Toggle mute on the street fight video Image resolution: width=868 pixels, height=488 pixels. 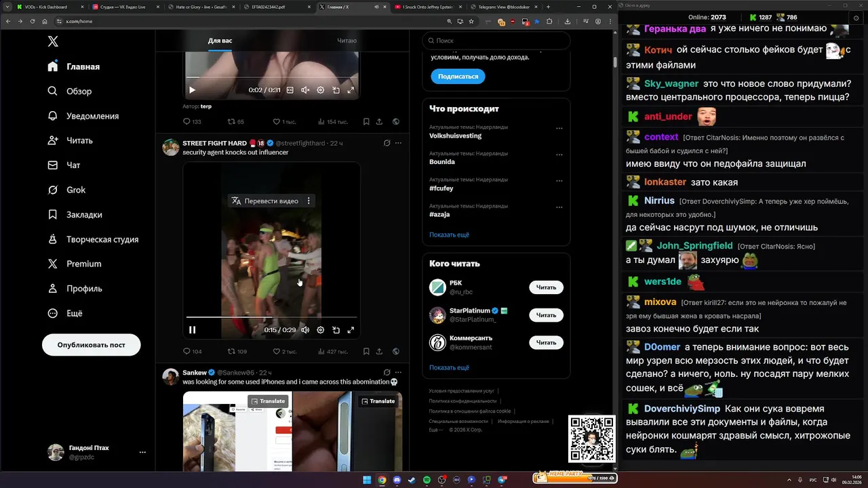pos(305,330)
